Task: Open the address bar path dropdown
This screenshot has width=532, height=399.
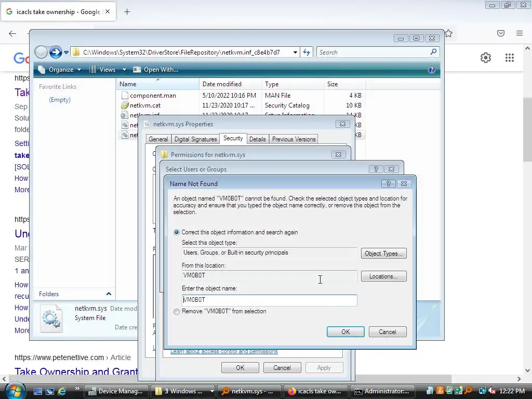Action: 295,52
